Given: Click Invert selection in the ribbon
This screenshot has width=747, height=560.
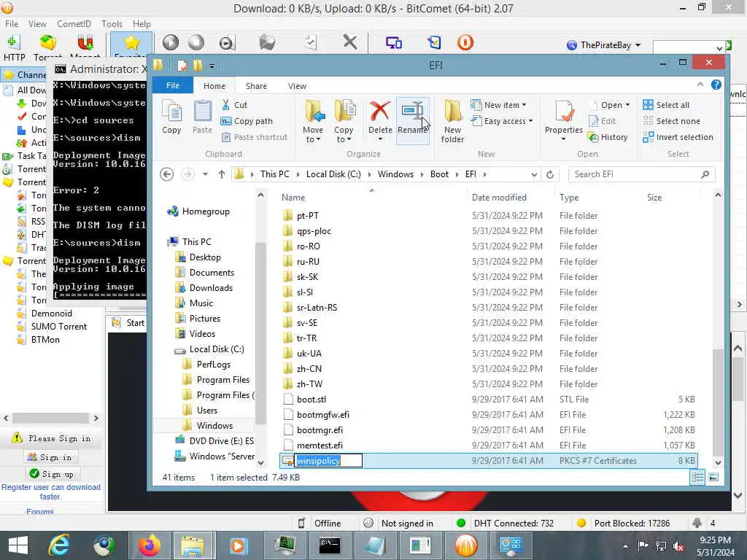Looking at the screenshot, I should 678,137.
